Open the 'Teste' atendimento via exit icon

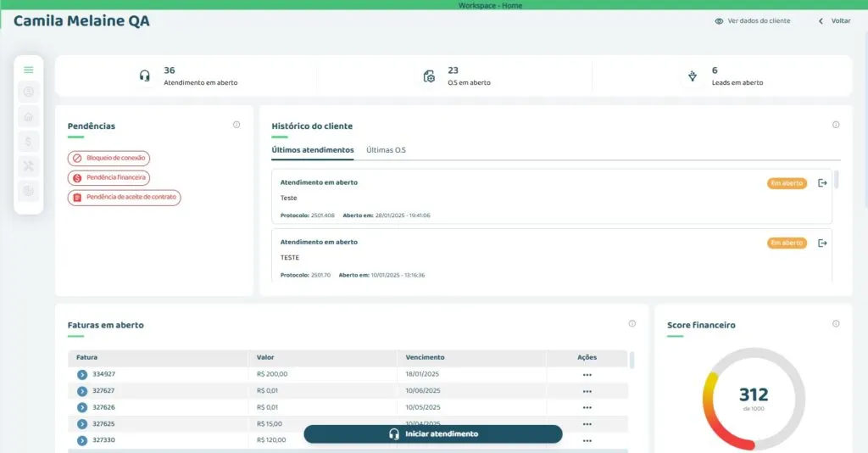click(822, 182)
